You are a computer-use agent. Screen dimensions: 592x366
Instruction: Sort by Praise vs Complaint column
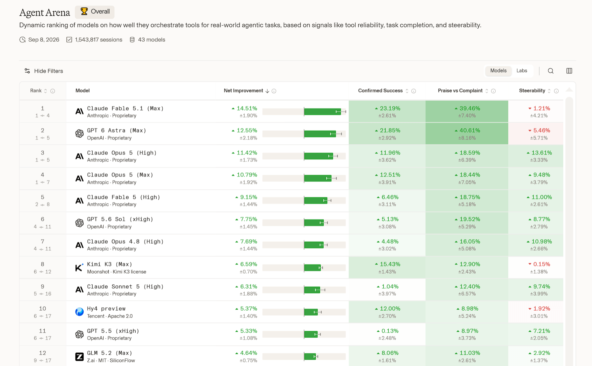[463, 91]
